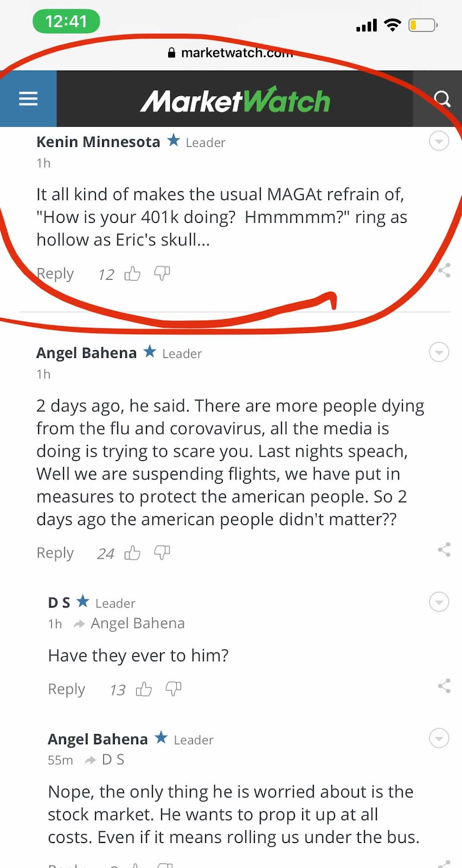
Task: Open options dropdown on Angel Bahena's 55m reply
Action: (x=439, y=738)
